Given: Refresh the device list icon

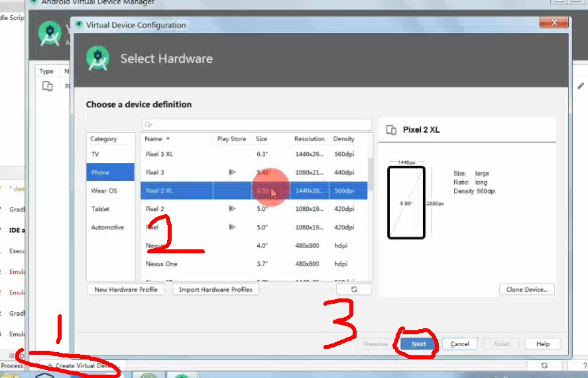Looking at the screenshot, I should tap(354, 290).
